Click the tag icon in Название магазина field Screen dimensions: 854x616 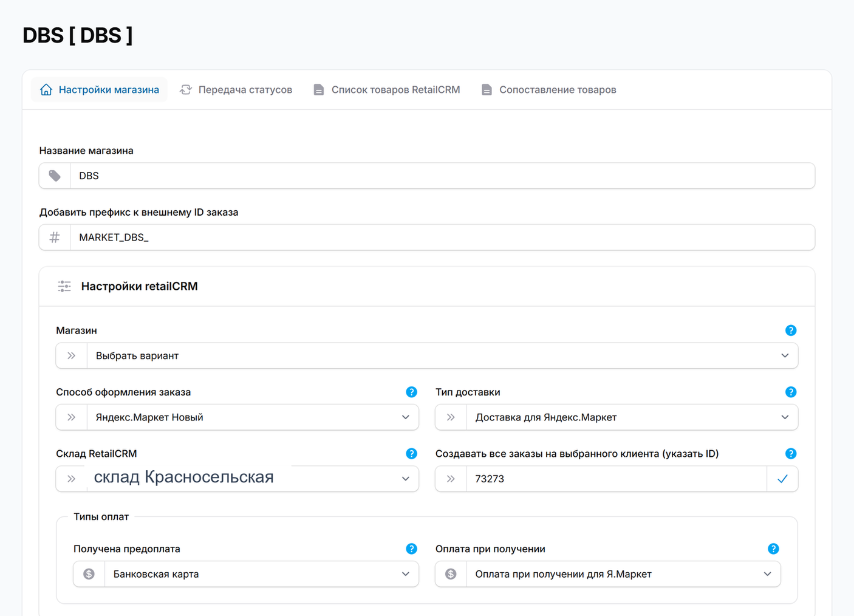click(55, 176)
